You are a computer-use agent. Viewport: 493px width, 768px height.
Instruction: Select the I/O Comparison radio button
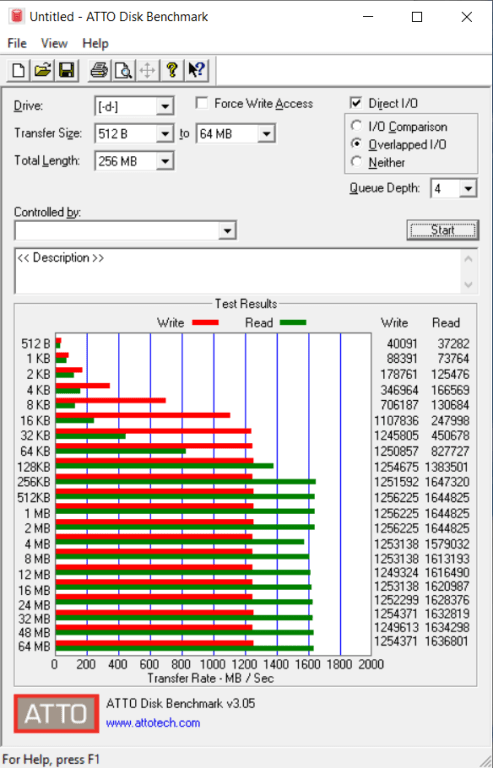pos(356,126)
